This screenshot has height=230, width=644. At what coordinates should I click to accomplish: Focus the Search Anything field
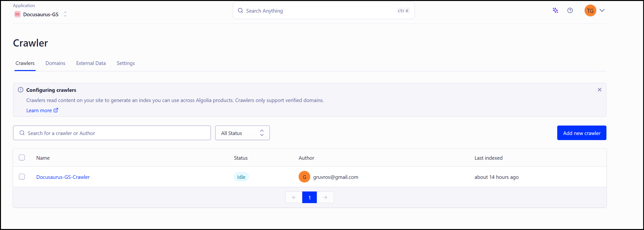pos(324,10)
